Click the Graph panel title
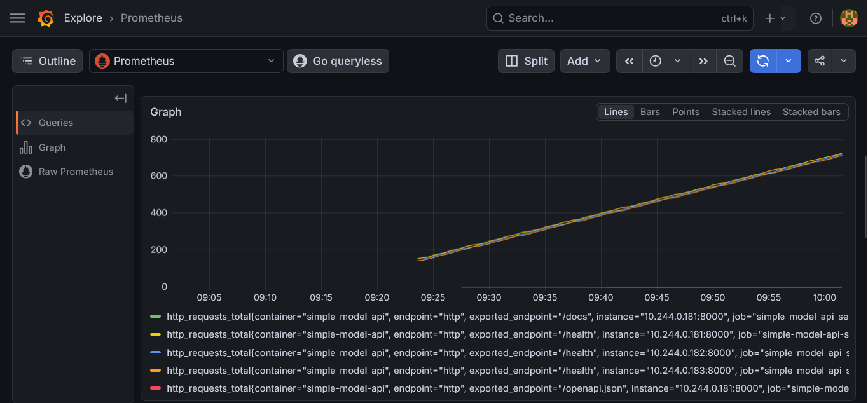Screen dimensions: 868x403 [x=166, y=112]
